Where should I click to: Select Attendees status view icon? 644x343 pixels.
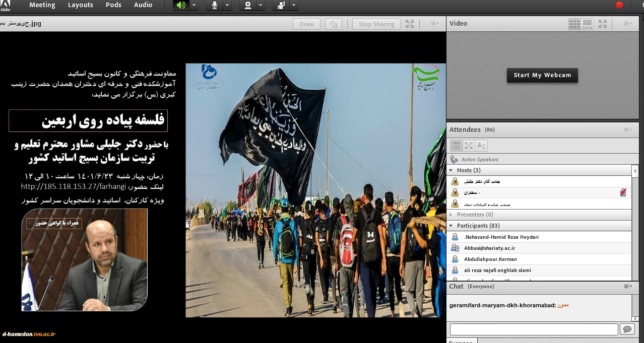point(481,146)
